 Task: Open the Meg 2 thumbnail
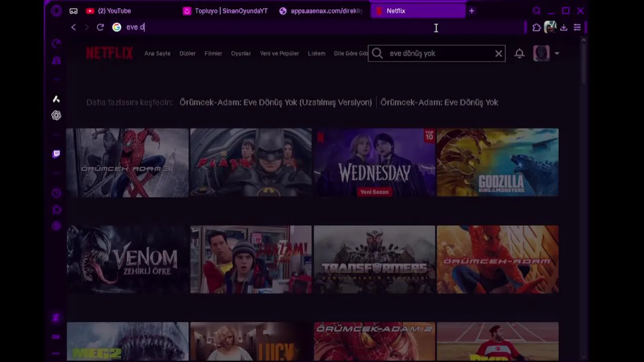[x=127, y=342]
